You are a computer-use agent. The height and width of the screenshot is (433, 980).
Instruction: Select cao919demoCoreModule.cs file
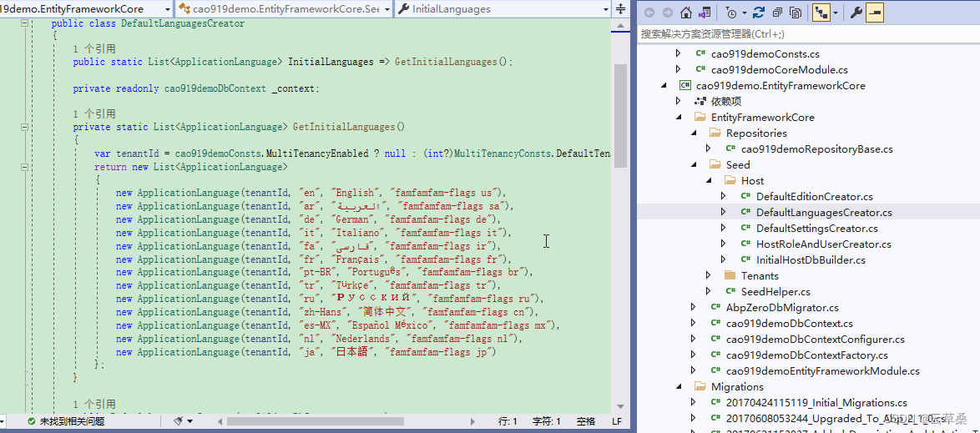click(x=780, y=69)
